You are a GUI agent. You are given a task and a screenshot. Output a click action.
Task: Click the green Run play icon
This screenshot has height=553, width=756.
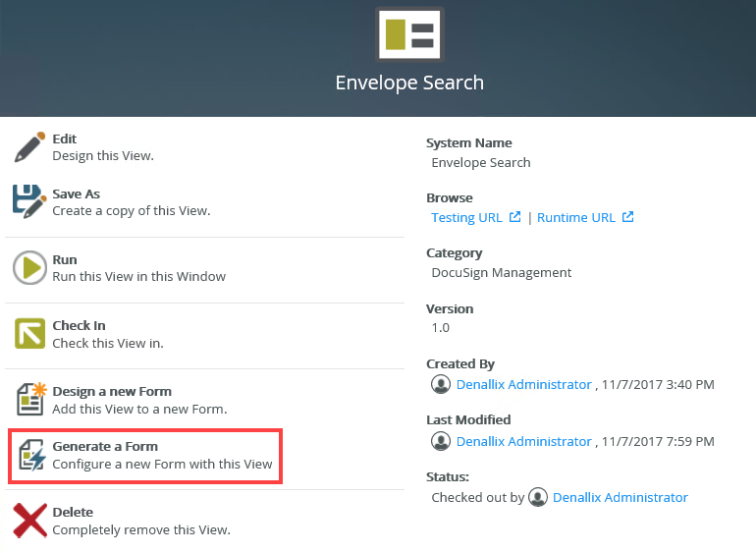point(30,268)
